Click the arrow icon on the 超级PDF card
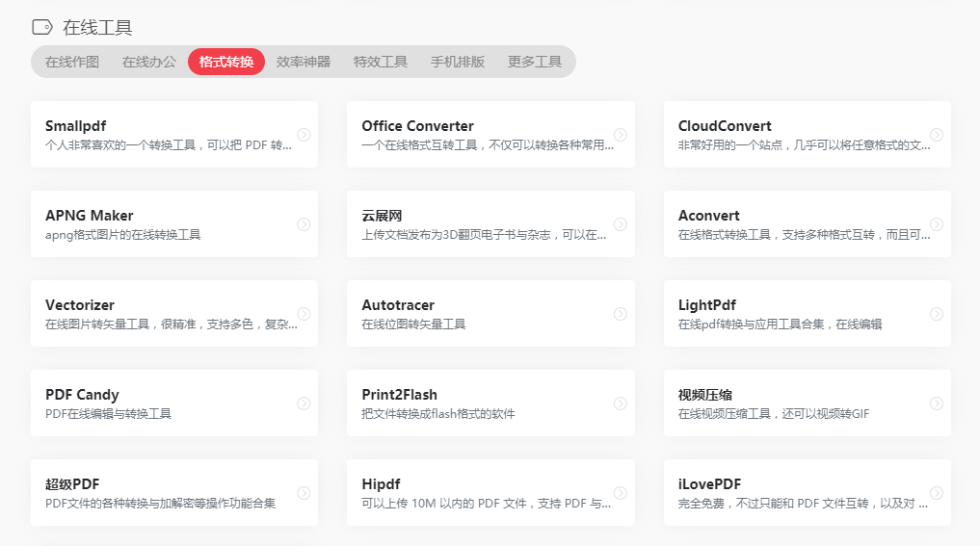 [304, 492]
